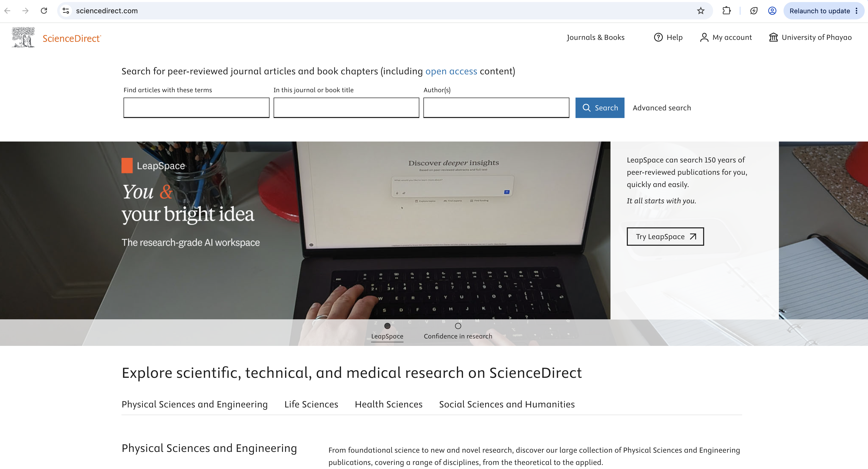Select the Confidence in research carousel dot

point(458,326)
